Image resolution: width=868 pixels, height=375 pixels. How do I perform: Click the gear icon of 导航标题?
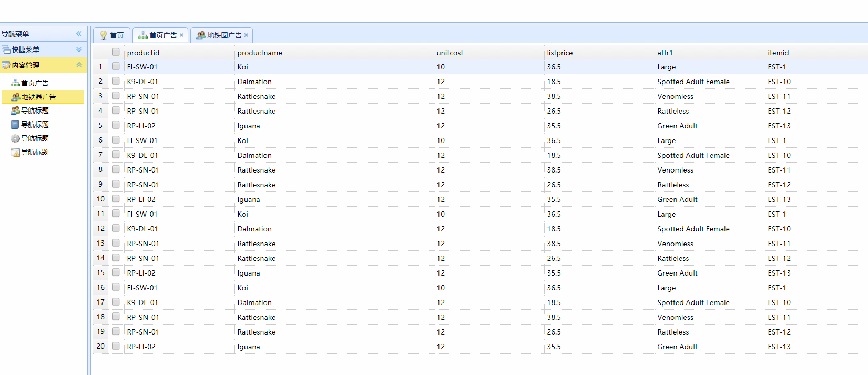(x=15, y=138)
